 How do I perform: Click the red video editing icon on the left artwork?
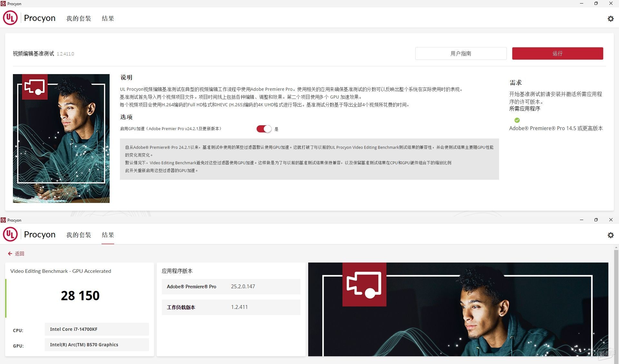tap(35, 87)
